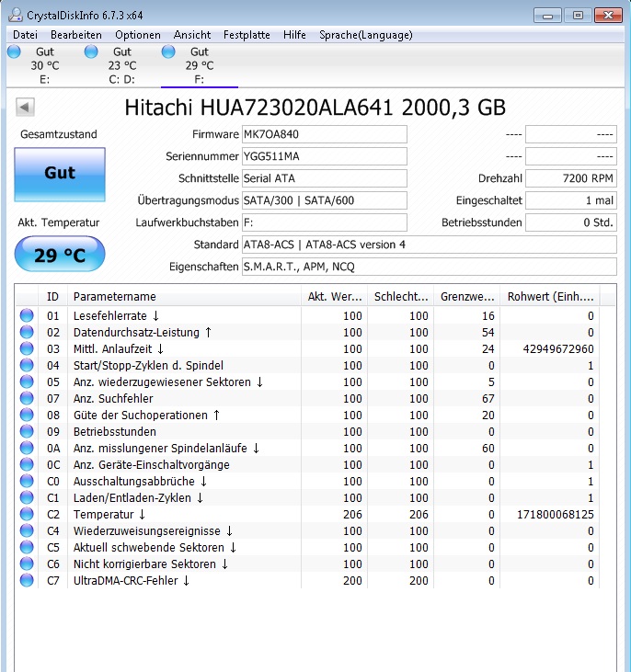Click the Betriebsstunden field 0 Std.

tap(571, 222)
